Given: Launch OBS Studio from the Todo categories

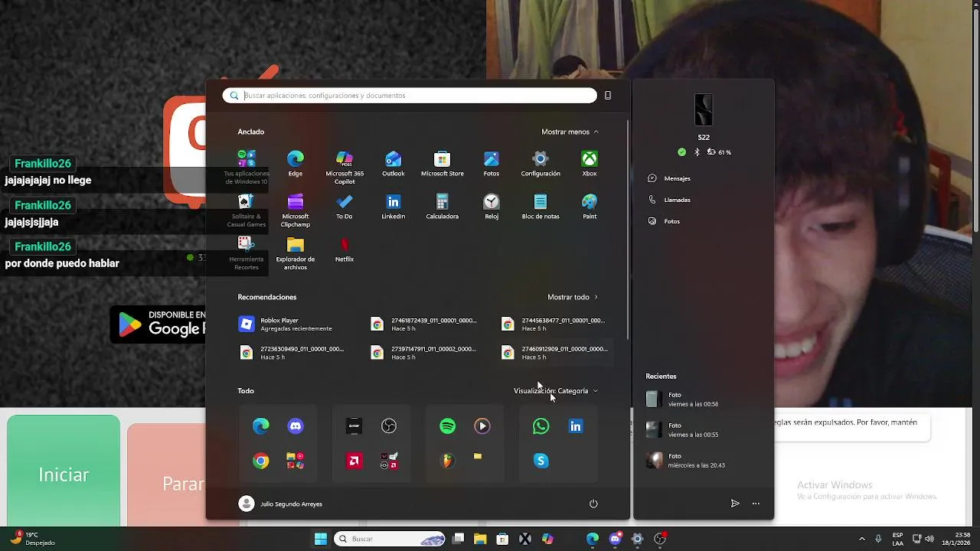Looking at the screenshot, I should pyautogui.click(x=389, y=426).
